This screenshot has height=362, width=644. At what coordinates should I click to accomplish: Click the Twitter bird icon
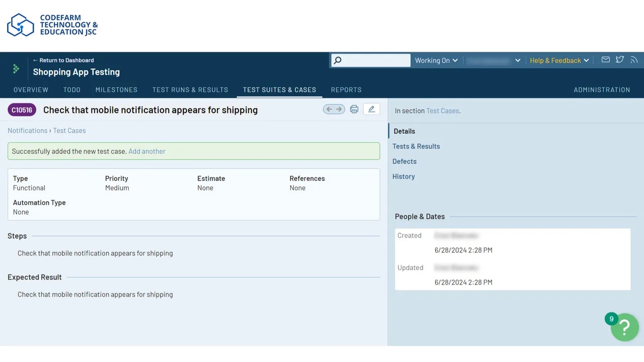(620, 60)
